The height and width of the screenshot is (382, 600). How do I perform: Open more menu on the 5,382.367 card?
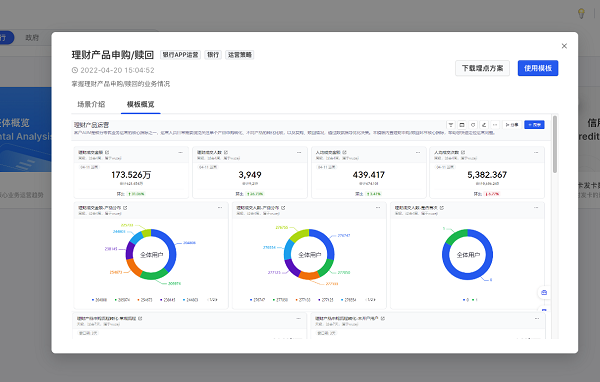536,152
